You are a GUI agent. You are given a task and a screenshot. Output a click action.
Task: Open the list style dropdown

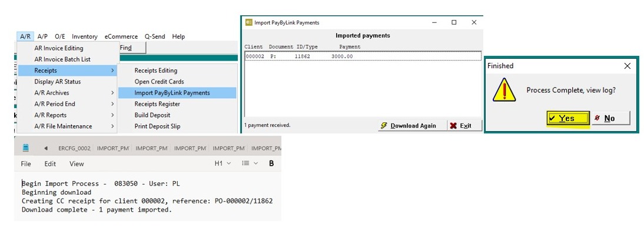click(x=250, y=163)
